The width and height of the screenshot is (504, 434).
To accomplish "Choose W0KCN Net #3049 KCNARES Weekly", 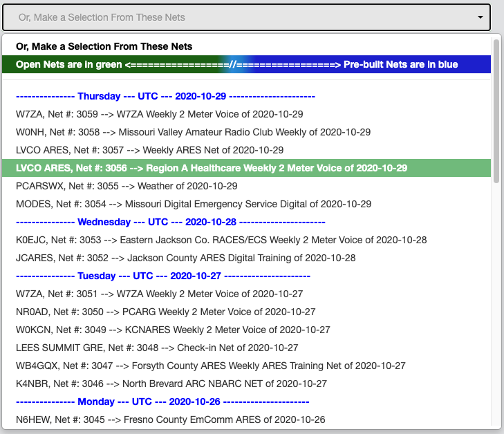I will coord(246,330).
